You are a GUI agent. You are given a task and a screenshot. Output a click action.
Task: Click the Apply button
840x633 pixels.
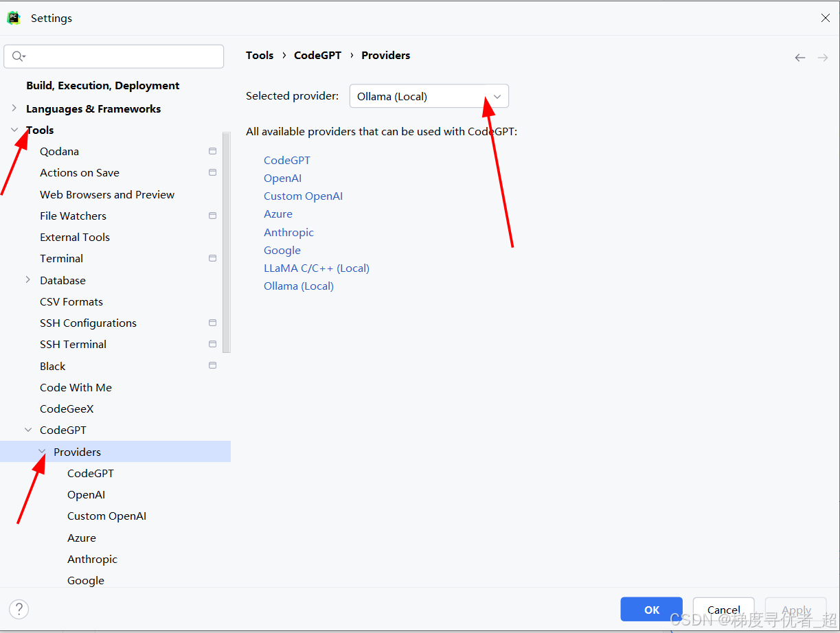click(x=796, y=610)
